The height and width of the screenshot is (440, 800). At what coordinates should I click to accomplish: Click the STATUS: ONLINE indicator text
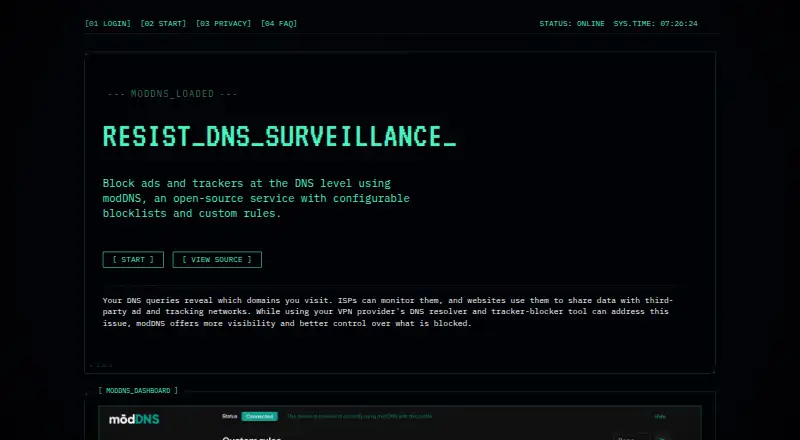(572, 23)
